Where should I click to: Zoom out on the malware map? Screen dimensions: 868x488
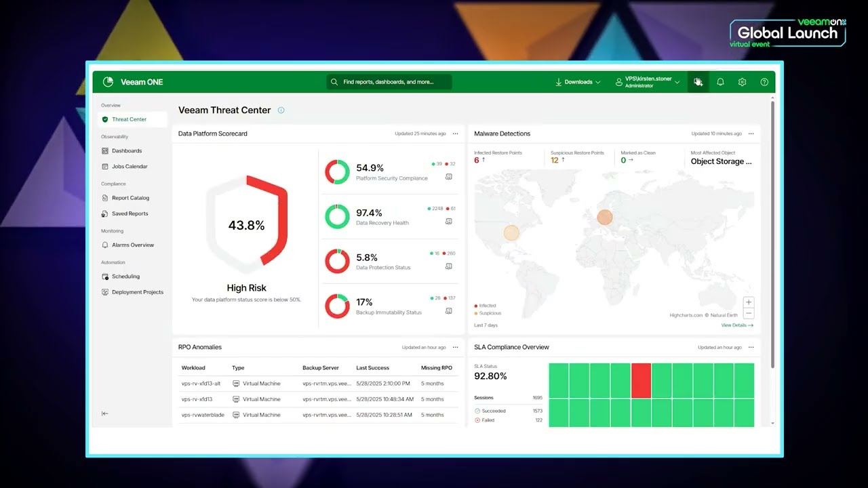point(749,313)
